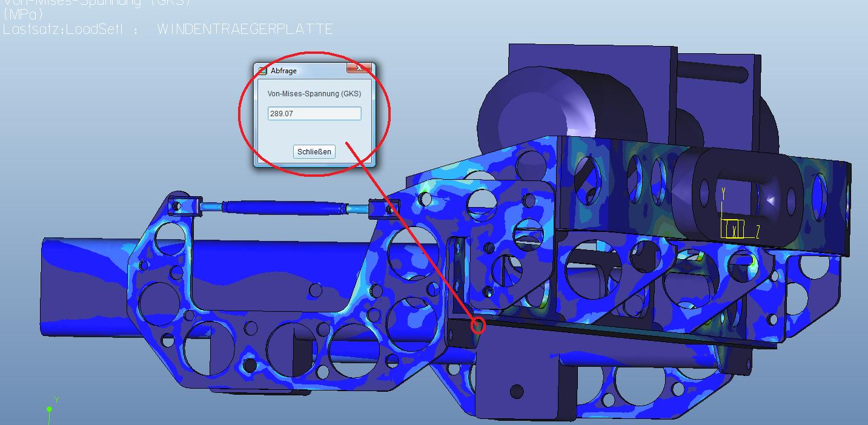Click the left clevis of the tie rod
The height and width of the screenshot is (425, 868).
(184, 206)
